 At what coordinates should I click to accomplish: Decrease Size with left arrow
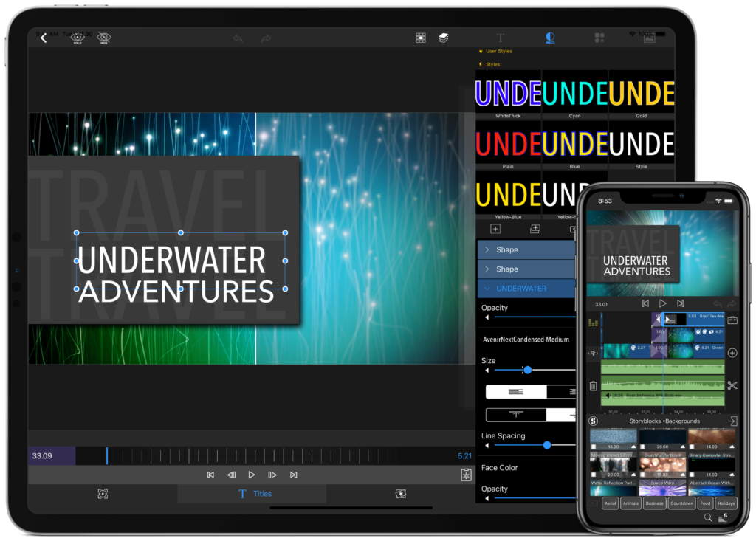tap(487, 371)
